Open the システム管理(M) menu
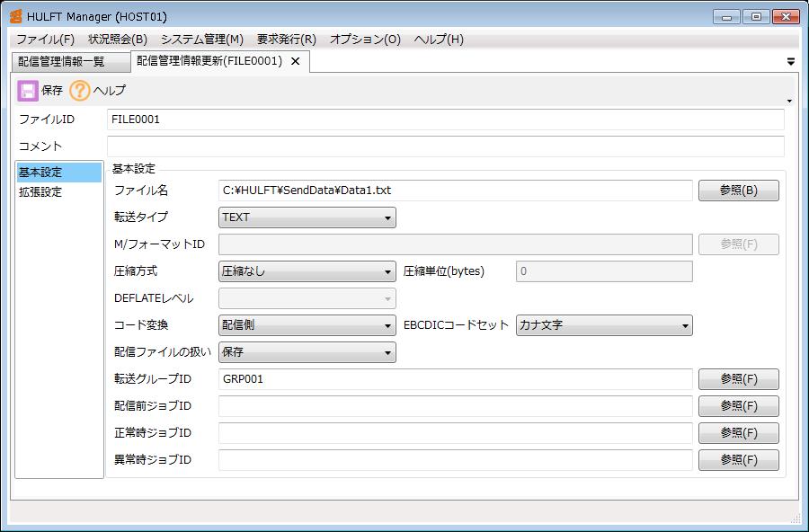809x532 pixels. (201, 40)
